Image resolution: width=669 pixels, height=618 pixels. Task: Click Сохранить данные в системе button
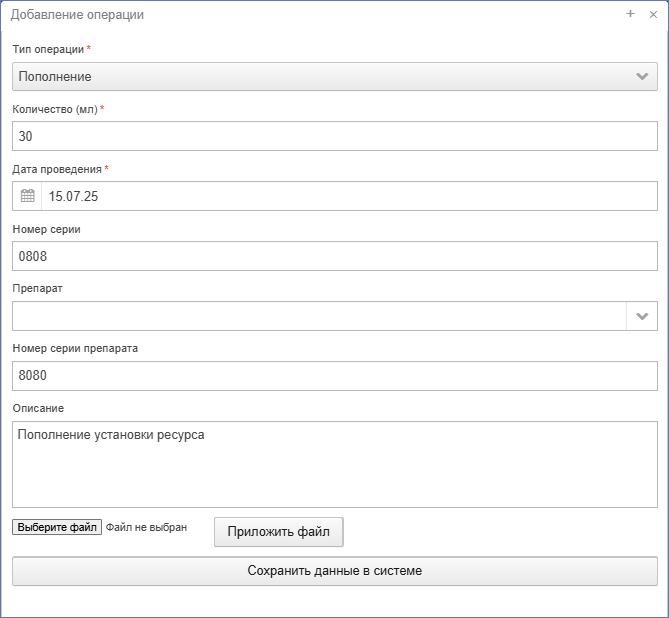click(334, 571)
